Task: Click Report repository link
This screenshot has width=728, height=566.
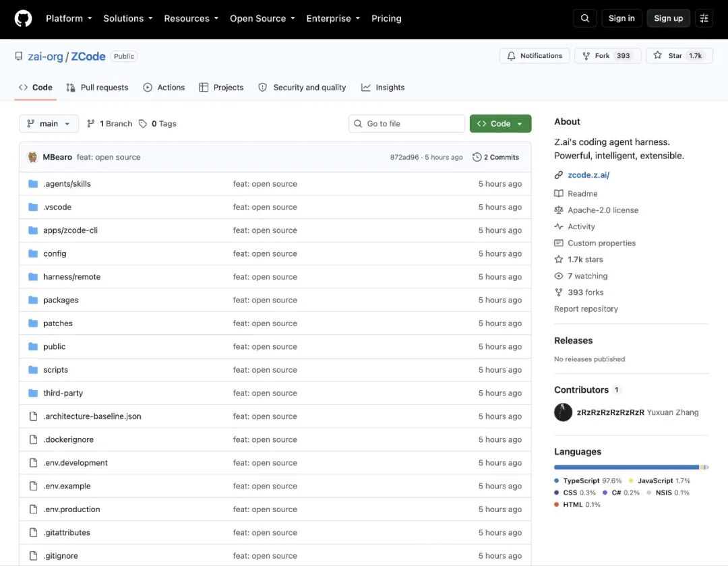Action: tap(586, 309)
